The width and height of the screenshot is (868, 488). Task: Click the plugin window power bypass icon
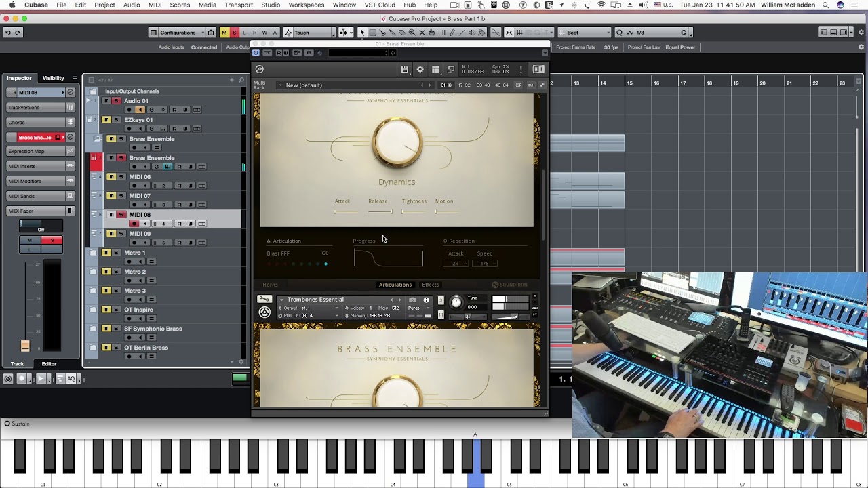coord(256,53)
